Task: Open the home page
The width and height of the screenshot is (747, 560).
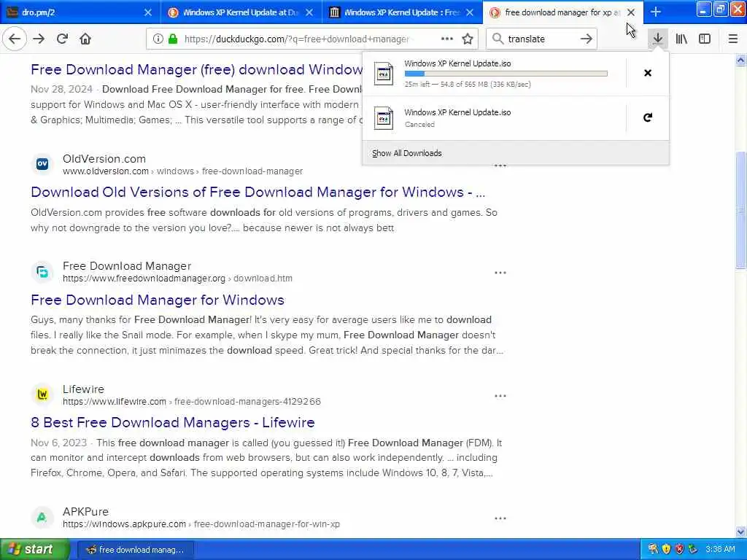Action: point(85,39)
